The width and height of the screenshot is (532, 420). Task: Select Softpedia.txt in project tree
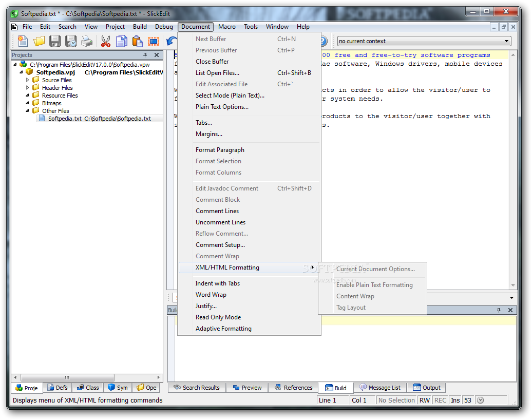100,119
